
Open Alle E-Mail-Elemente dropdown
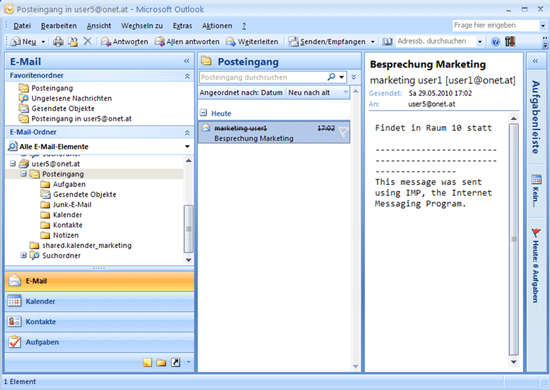click(x=187, y=147)
